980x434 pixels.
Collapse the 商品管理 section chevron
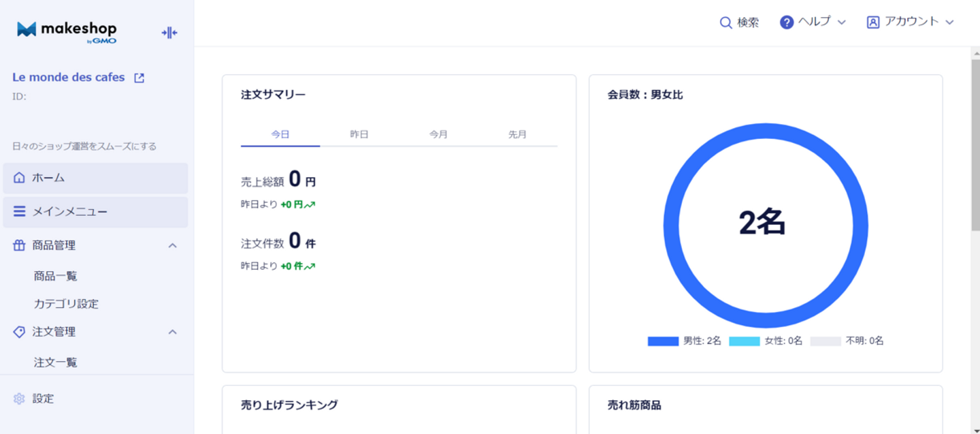(173, 245)
